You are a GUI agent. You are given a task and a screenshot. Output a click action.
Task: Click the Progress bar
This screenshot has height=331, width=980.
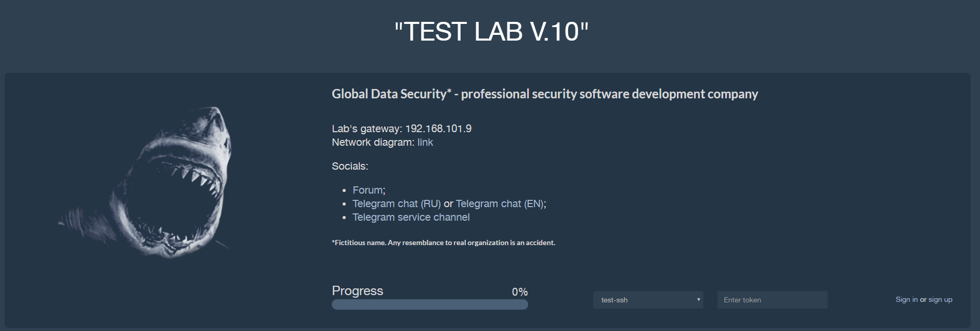point(430,304)
